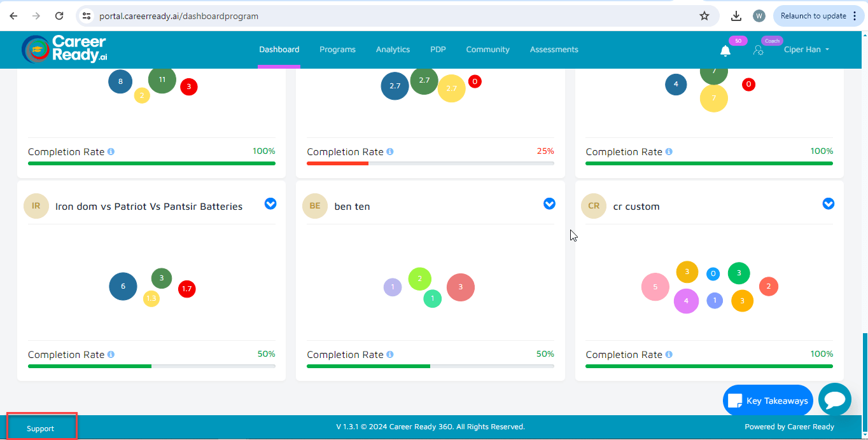
Task: Open the Ciper Han user dropdown
Action: (806, 50)
